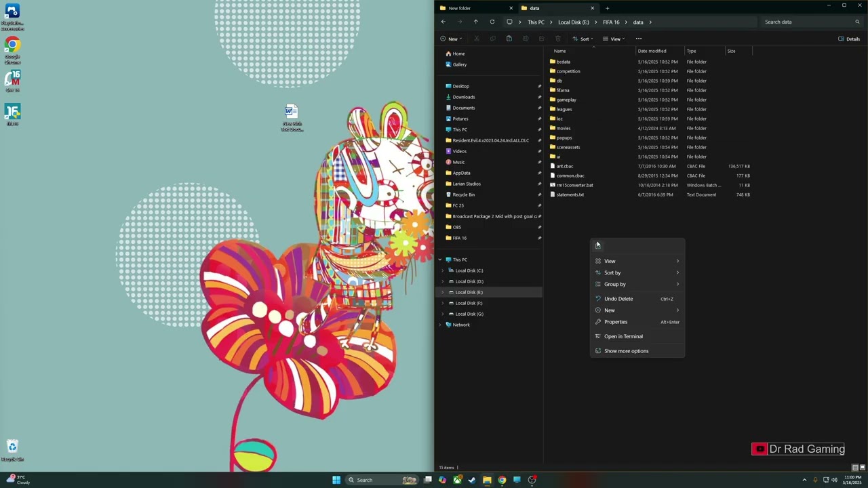
Task: Choose Open in Terminal
Action: pyautogui.click(x=637, y=336)
